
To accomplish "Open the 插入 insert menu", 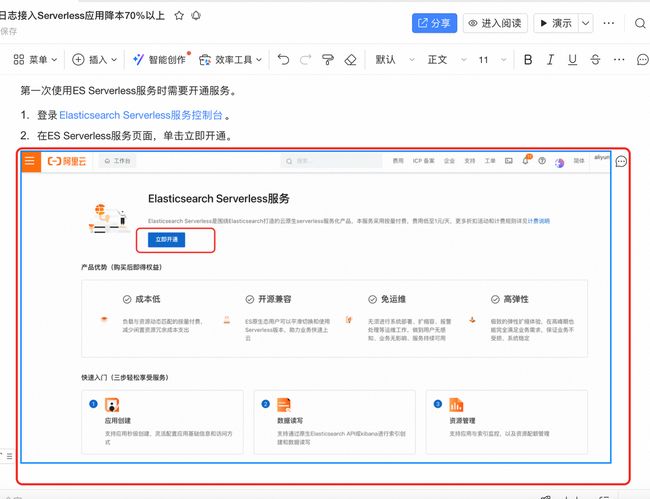I will pyautogui.click(x=95, y=60).
